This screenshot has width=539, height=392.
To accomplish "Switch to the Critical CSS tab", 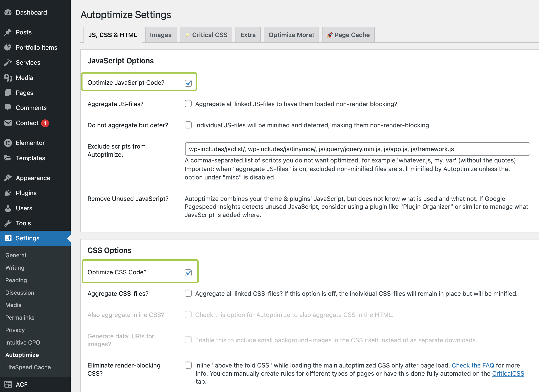I will pos(206,35).
